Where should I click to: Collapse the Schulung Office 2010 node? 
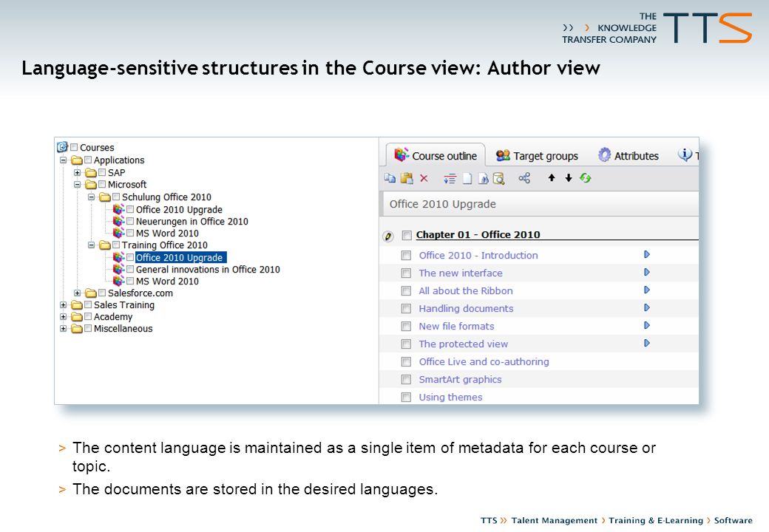point(91,197)
